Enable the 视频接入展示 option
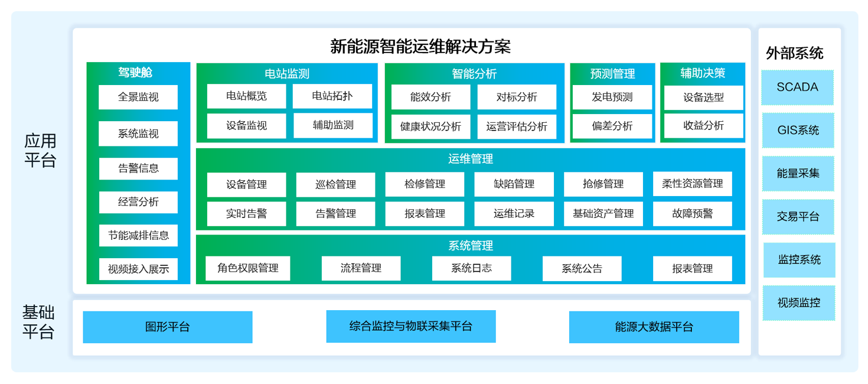Viewport: 868px width, 384px height. [x=138, y=269]
